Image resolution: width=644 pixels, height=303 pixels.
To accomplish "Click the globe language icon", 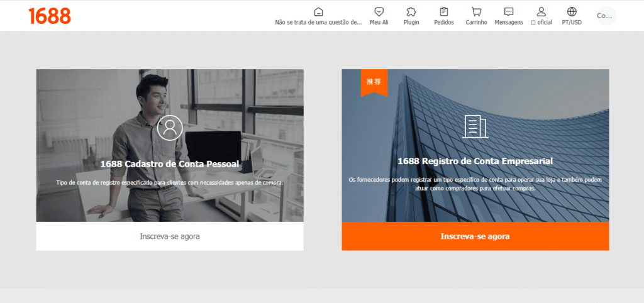I will [572, 12].
